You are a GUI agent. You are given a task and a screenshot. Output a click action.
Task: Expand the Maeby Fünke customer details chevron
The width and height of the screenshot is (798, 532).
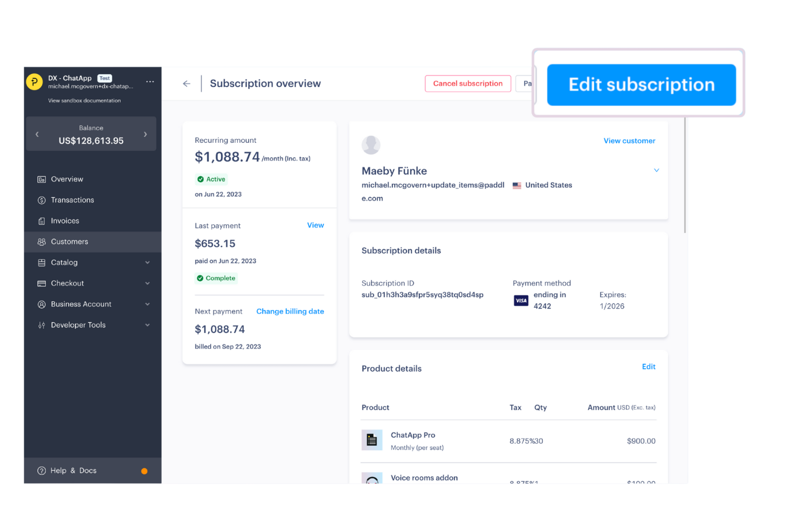pos(656,170)
